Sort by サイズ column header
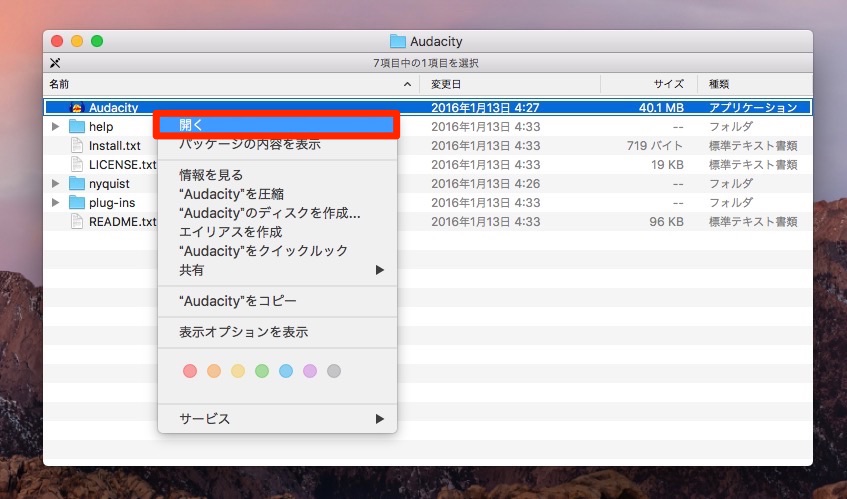This screenshot has width=847, height=499. pyautogui.click(x=668, y=84)
